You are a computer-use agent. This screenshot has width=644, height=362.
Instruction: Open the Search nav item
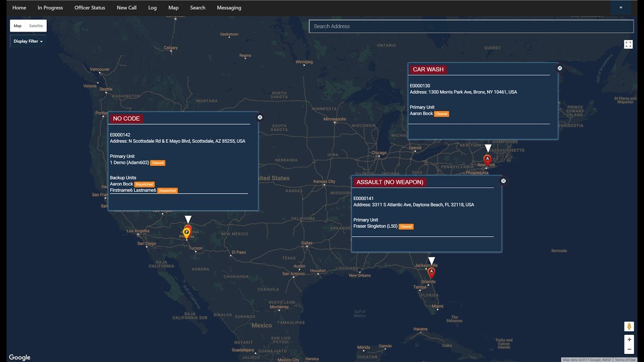(x=198, y=8)
